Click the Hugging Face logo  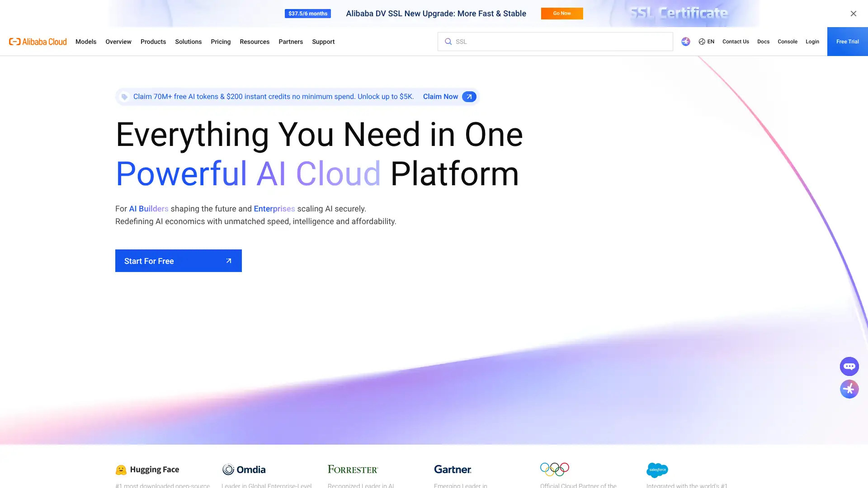(147, 469)
